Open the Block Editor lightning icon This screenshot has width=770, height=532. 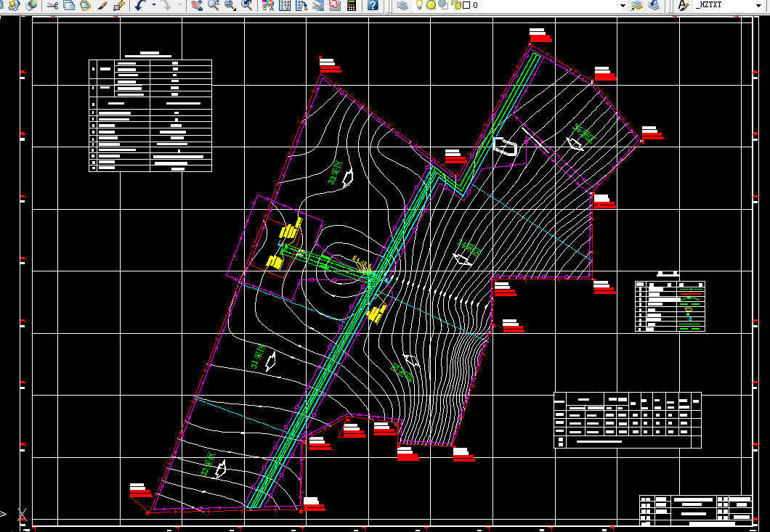[x=119, y=5]
